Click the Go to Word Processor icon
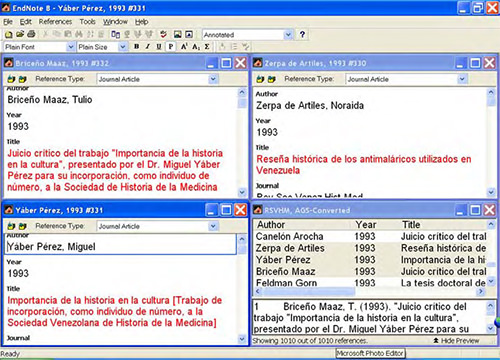This screenshot has height=360, width=500. point(115,34)
